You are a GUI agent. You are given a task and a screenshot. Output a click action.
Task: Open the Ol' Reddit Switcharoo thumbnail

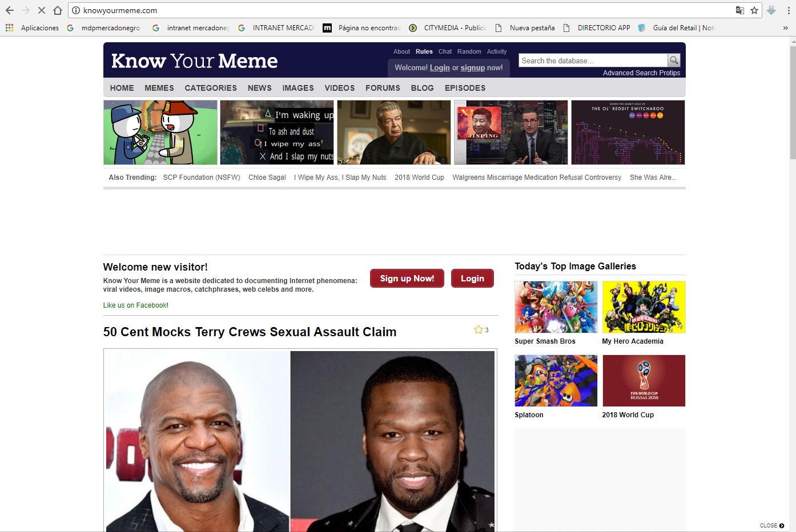pyautogui.click(x=628, y=132)
